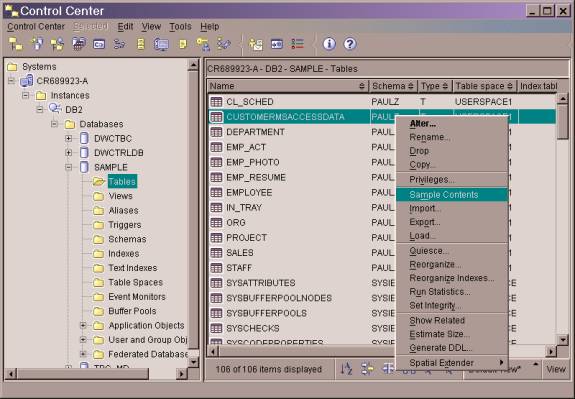Expand the DWCTBC database node

point(68,138)
